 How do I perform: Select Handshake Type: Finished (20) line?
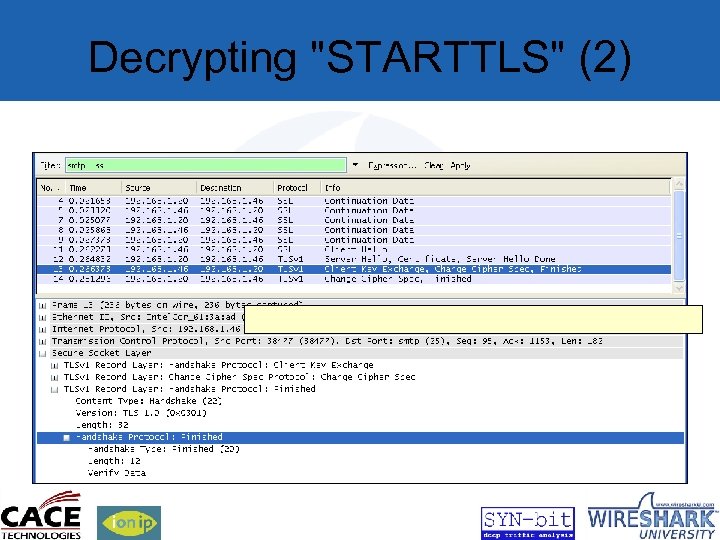(x=163, y=449)
